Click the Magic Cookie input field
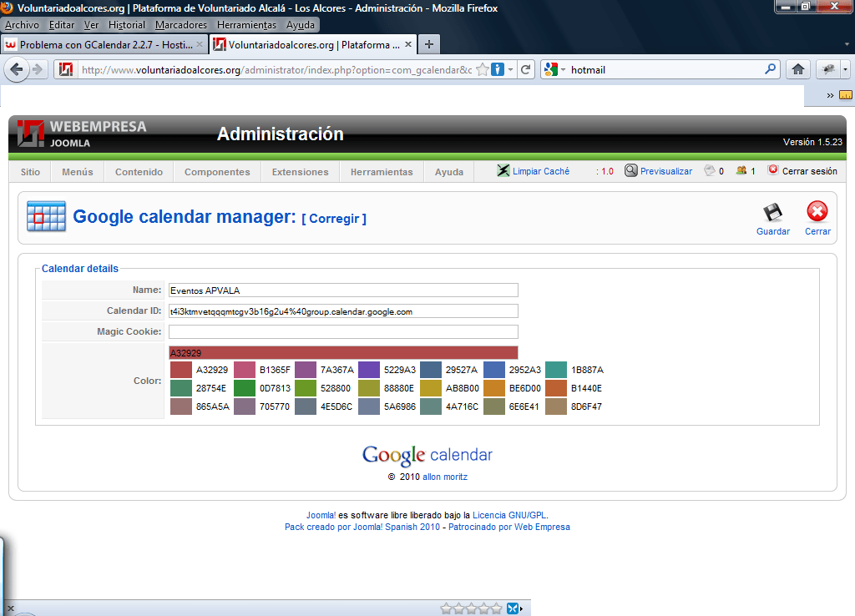This screenshot has width=855, height=616. pos(343,331)
